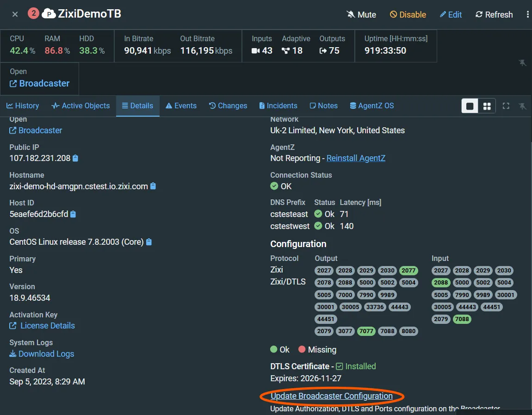Viewport: 532px width, 415px height.
Task: Click the cloud P icon beside ZixiDemoTB
Action: [49, 13]
